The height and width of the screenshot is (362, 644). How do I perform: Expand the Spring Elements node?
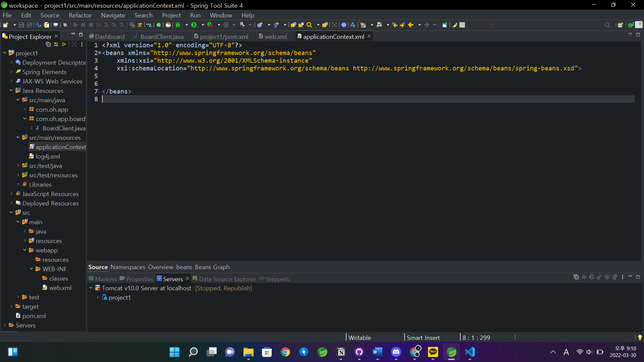11,72
